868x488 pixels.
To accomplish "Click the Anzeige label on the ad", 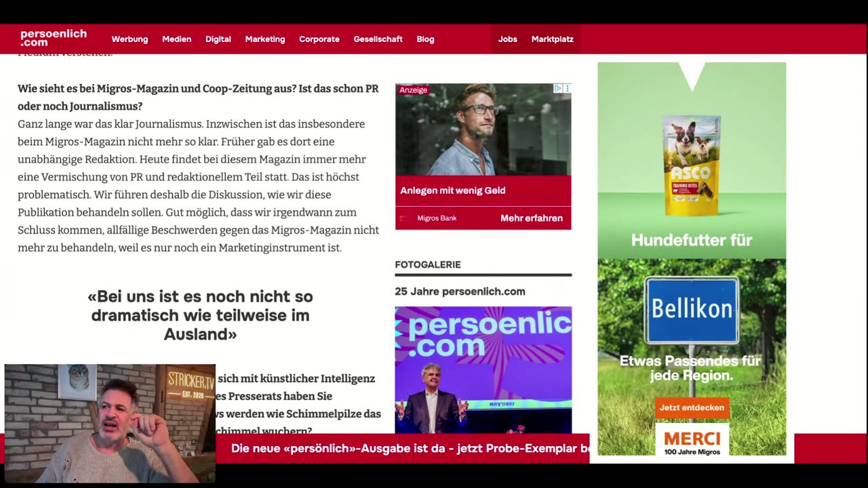I will click(x=413, y=89).
